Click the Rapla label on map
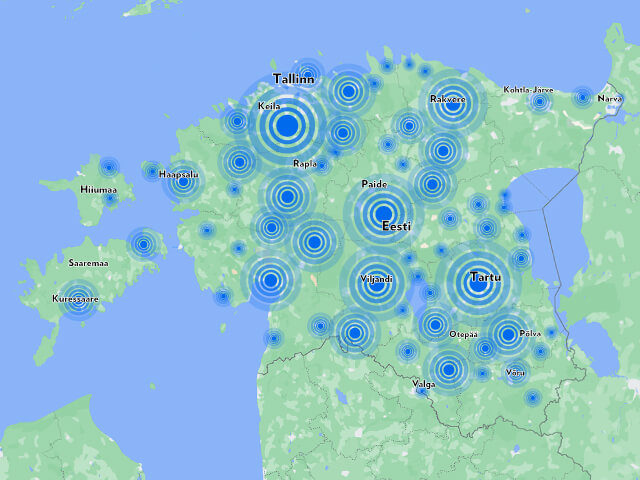640x480 pixels. coord(305,164)
